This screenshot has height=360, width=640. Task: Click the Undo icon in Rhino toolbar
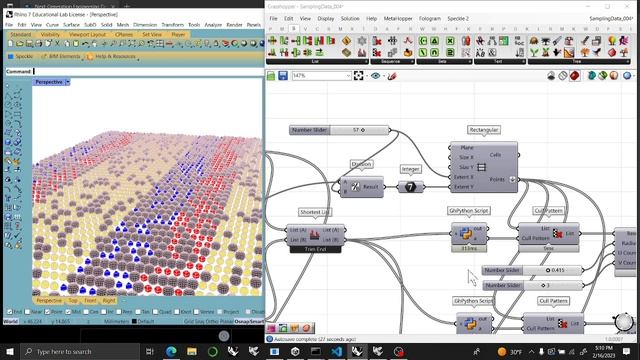(85, 43)
